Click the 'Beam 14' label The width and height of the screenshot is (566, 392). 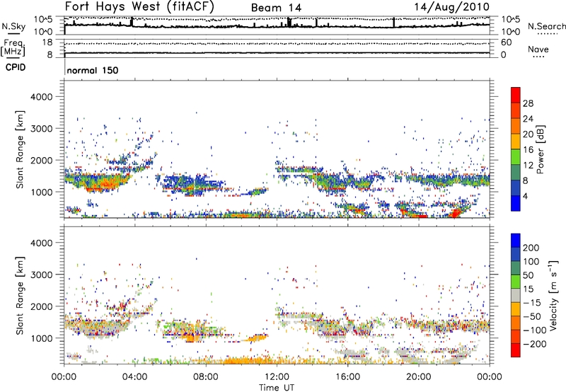coord(276,8)
